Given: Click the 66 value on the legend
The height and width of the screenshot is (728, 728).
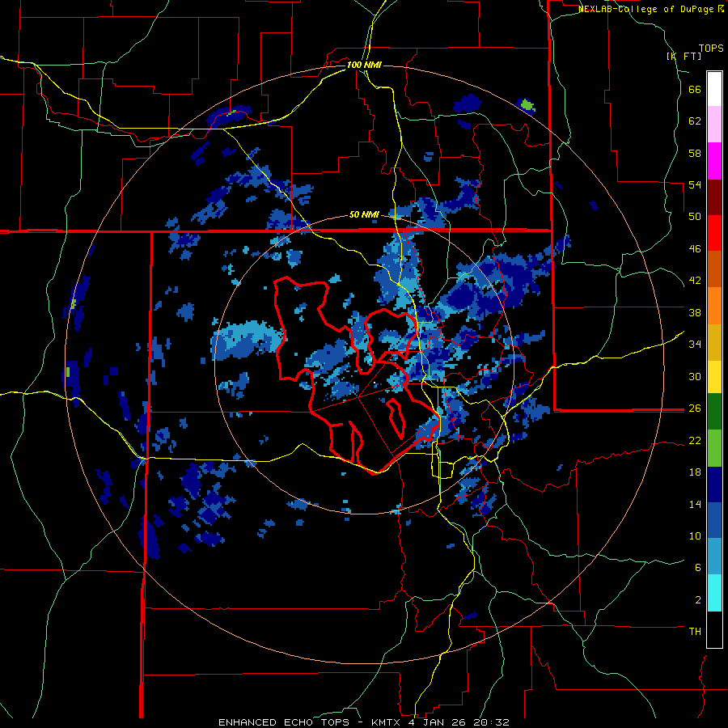Looking at the screenshot, I should pyautogui.click(x=695, y=89).
